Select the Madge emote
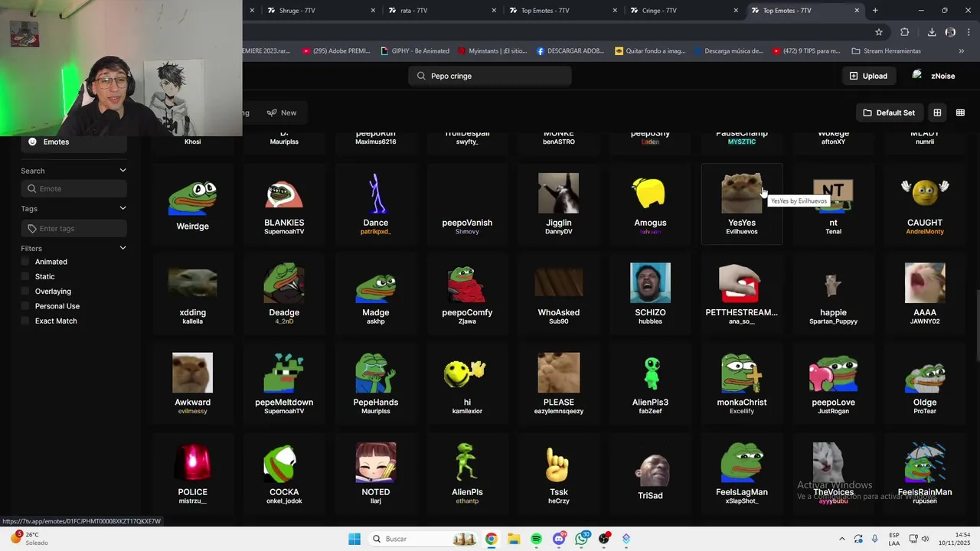Screen dimensions: 980x551 click(x=375, y=293)
